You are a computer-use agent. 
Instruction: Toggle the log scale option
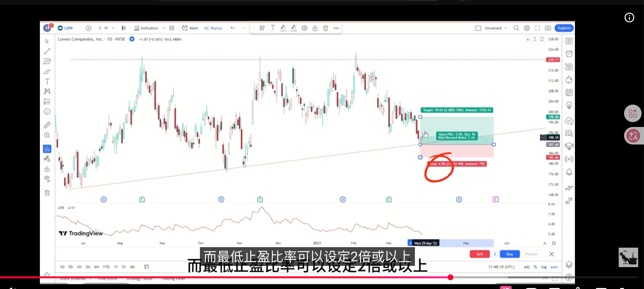coord(544,267)
